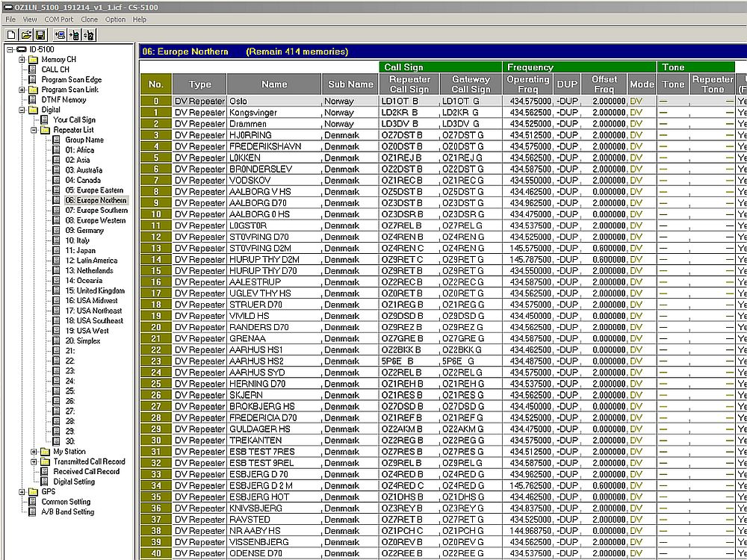This screenshot has width=747, height=560.
Task: Select 09: Germany repeater group
Action: pos(84,231)
